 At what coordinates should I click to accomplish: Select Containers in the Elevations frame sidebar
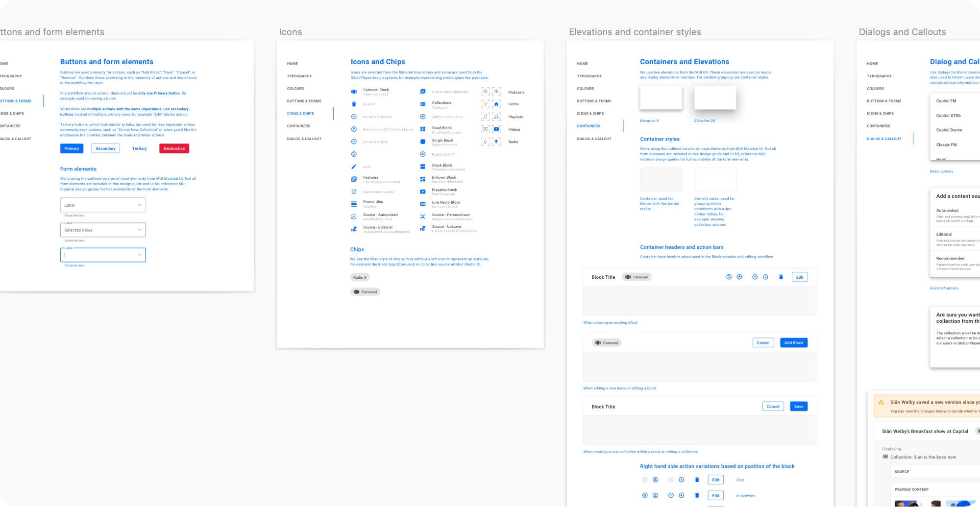click(588, 126)
